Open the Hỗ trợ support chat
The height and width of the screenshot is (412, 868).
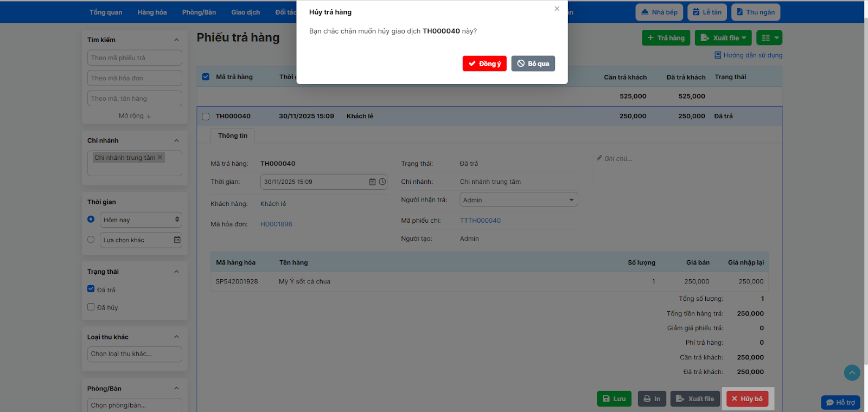click(841, 402)
